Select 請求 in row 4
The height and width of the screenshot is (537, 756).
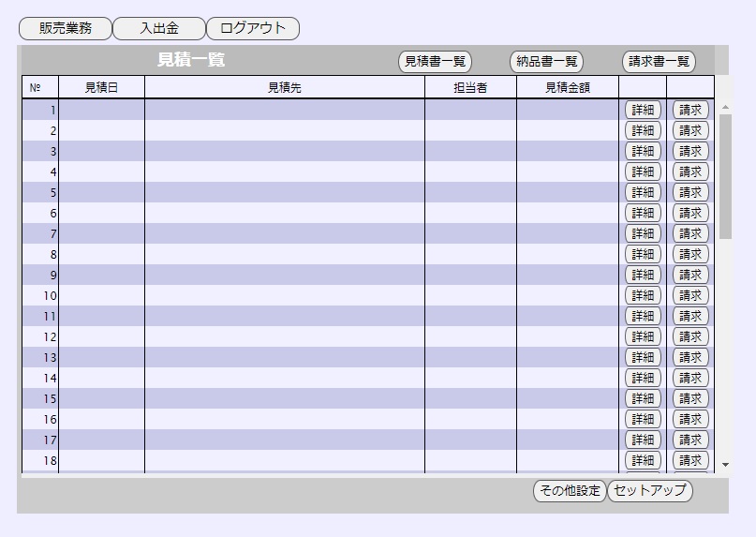(690, 172)
